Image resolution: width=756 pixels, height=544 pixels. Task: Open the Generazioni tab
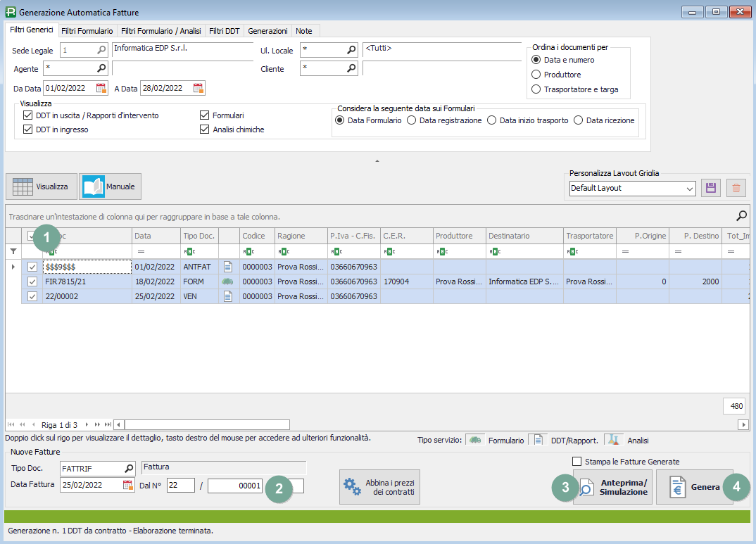[267, 31]
